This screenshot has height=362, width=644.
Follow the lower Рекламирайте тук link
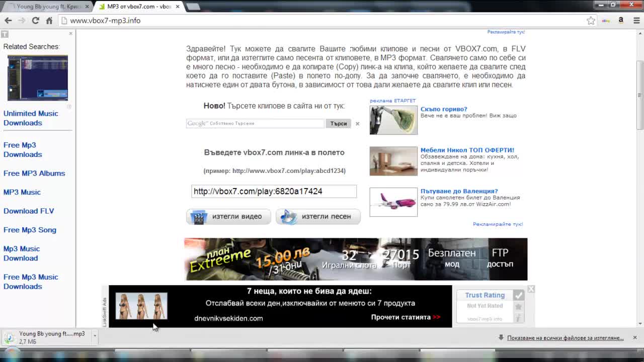coord(498,224)
